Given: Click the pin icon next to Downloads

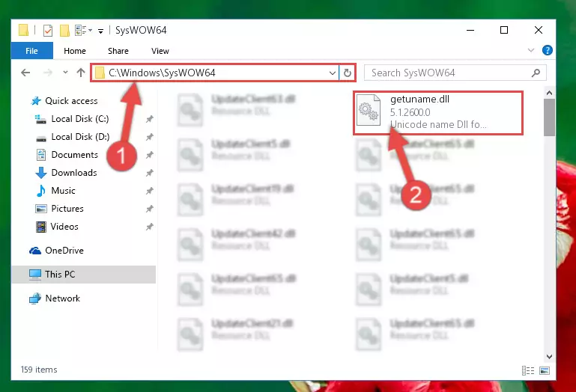Looking at the screenshot, I should pos(150,173).
